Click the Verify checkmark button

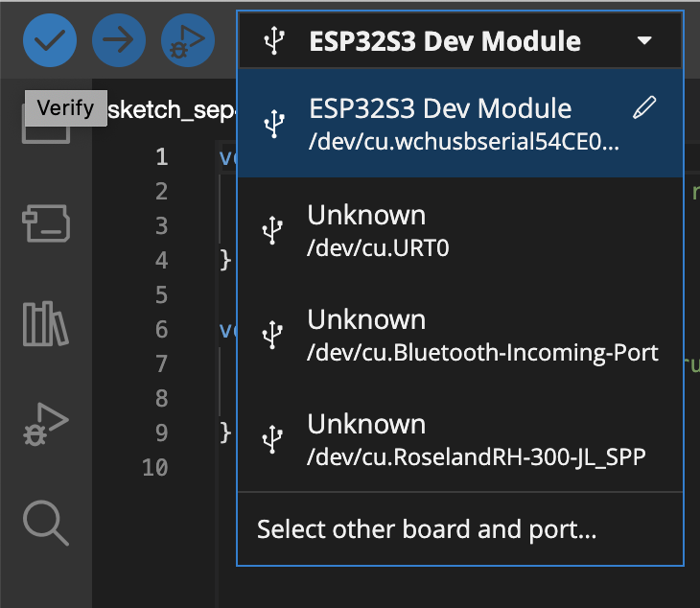coord(50,40)
